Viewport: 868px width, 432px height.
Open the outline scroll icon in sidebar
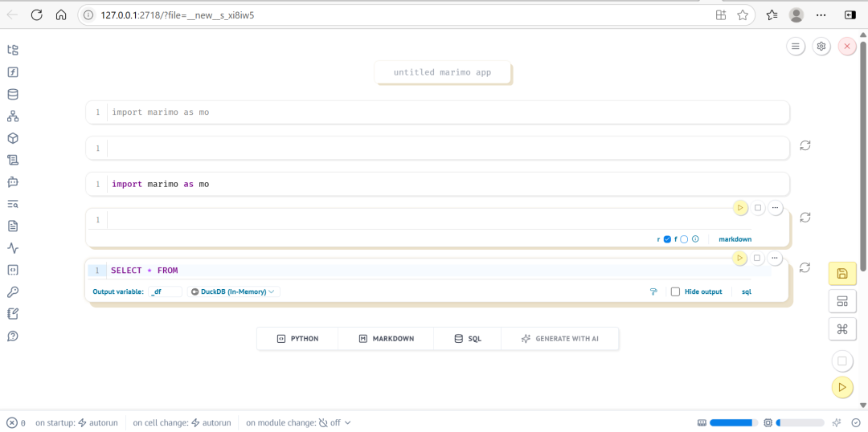tap(13, 161)
